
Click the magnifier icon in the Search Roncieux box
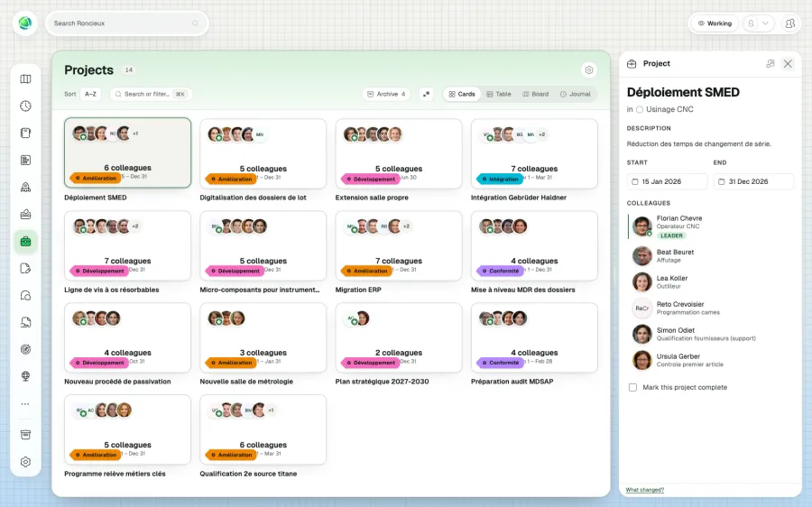pyautogui.click(x=195, y=23)
